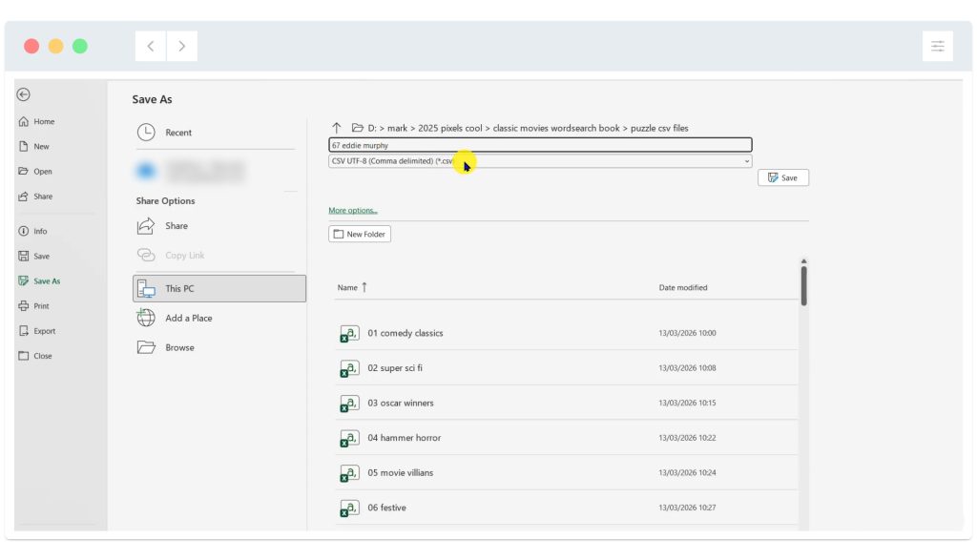Open the More options link

click(353, 211)
